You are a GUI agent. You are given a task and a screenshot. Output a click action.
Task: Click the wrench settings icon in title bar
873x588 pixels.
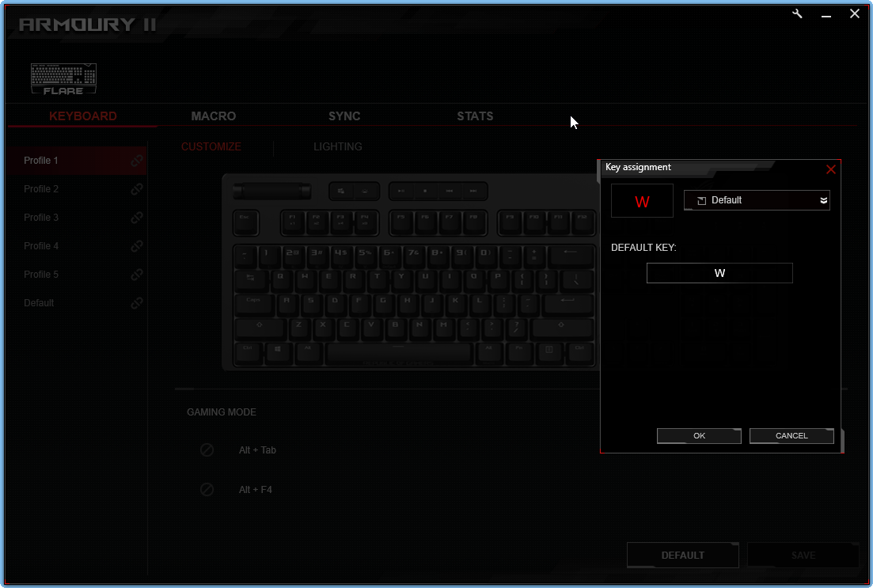798,14
